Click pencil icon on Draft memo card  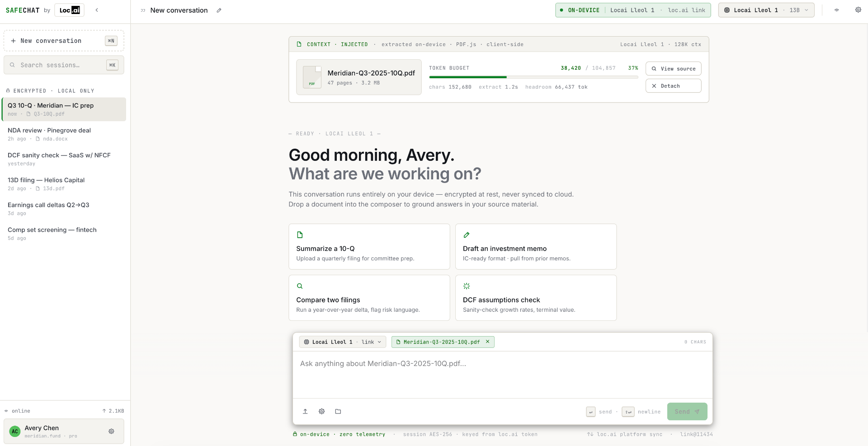(467, 235)
